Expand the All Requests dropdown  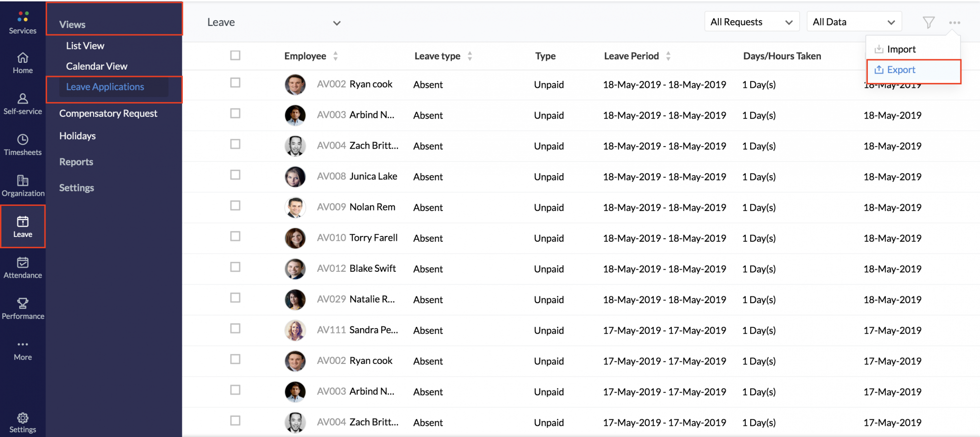click(751, 22)
